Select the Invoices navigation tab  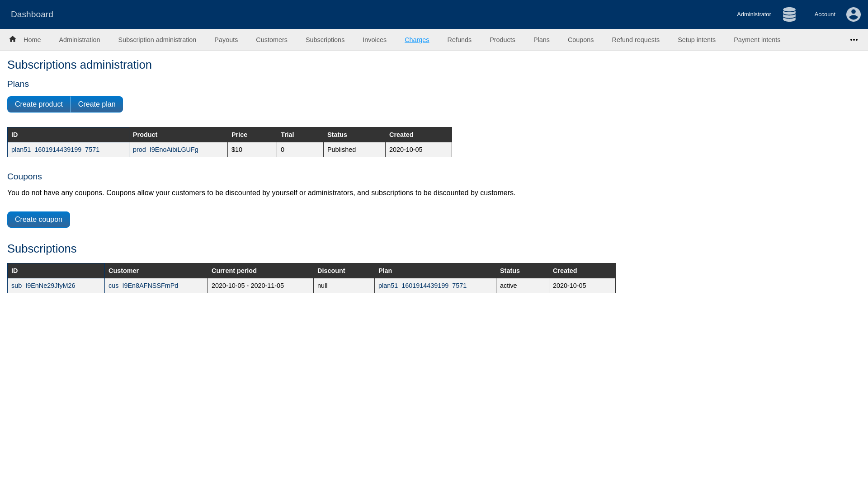point(374,39)
